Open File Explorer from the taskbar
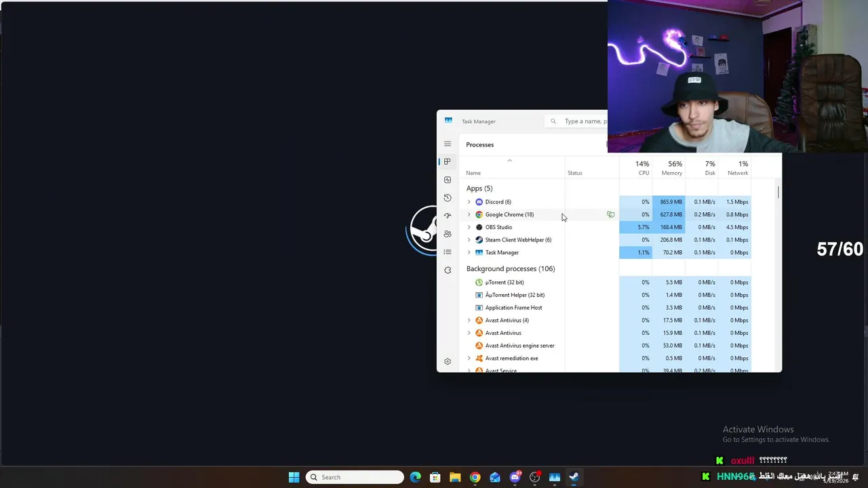The image size is (868, 488). [455, 477]
